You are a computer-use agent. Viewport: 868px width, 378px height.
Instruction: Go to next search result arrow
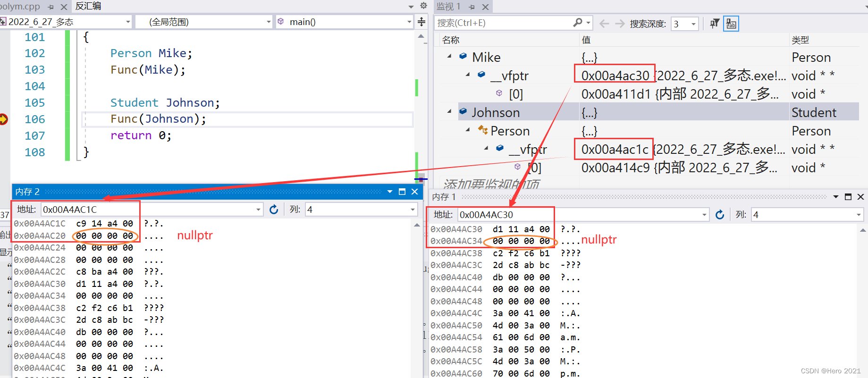pyautogui.click(x=620, y=24)
